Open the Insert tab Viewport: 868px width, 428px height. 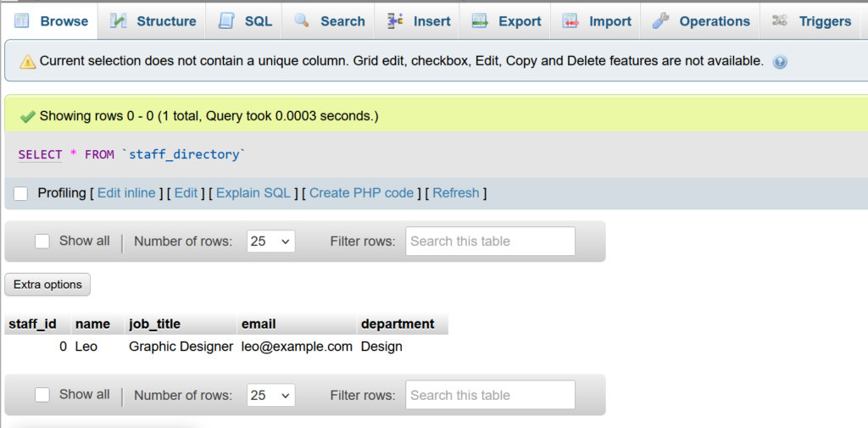[x=419, y=21]
